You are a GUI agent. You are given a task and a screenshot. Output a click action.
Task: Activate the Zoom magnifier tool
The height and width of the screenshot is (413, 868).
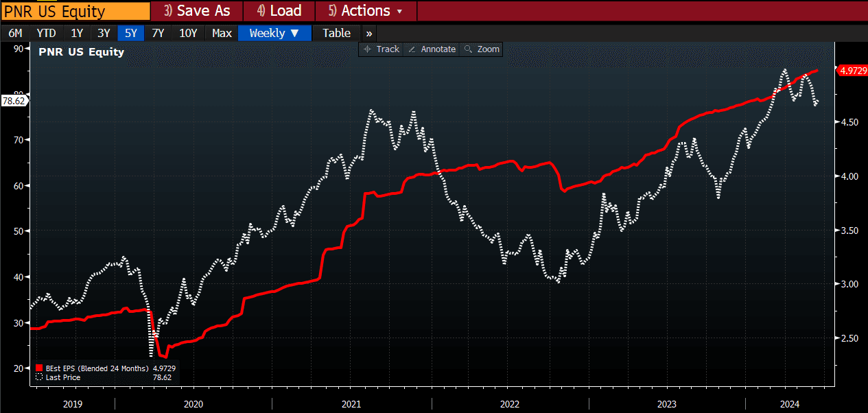point(482,49)
